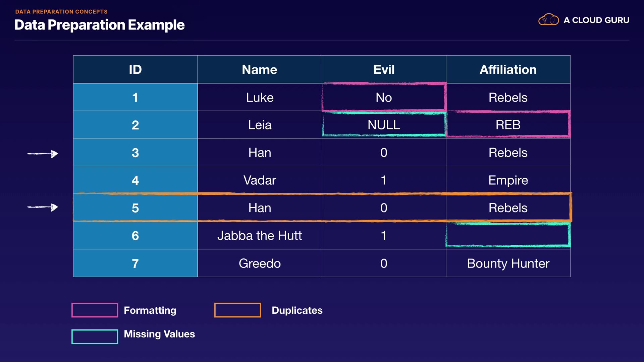This screenshot has height=362, width=644.
Task: Select the Affiliation column header
Action: [x=508, y=69]
